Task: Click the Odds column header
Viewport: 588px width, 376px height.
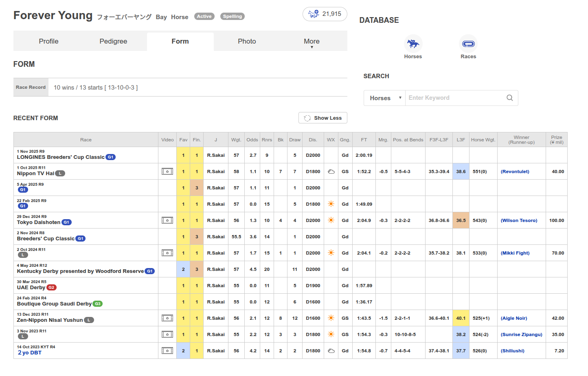Action: [252, 140]
